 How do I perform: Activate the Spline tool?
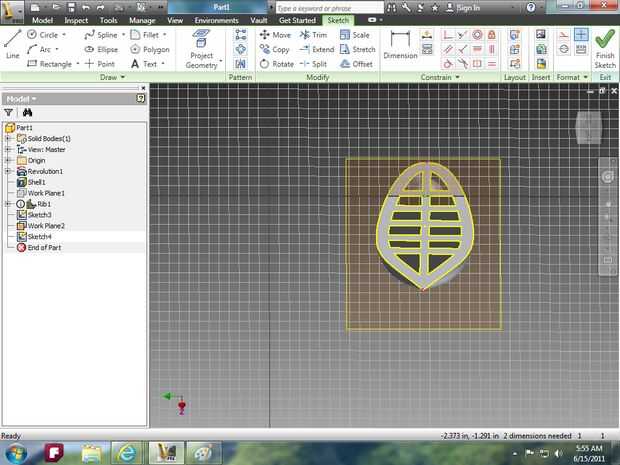(101, 35)
